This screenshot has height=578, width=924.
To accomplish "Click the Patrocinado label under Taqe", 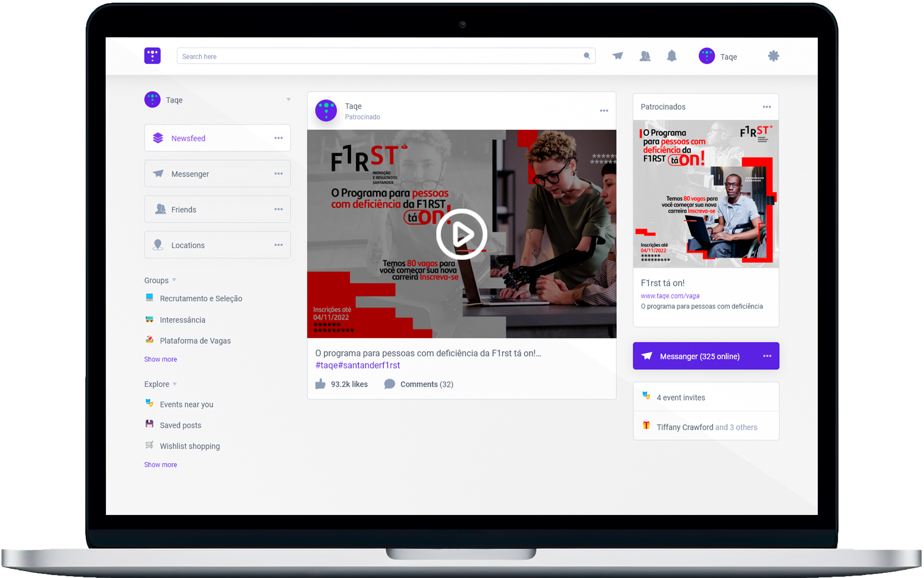I will [x=362, y=117].
